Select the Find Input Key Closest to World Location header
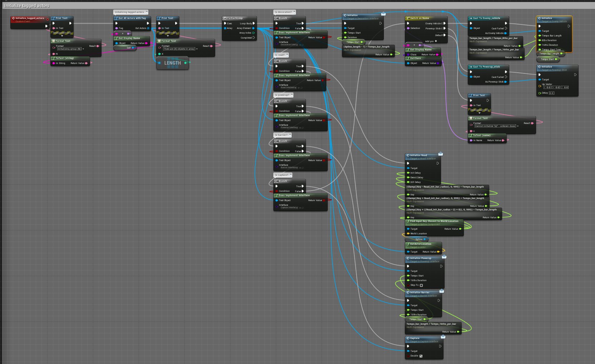This screenshot has width=595, height=364. tap(434, 222)
